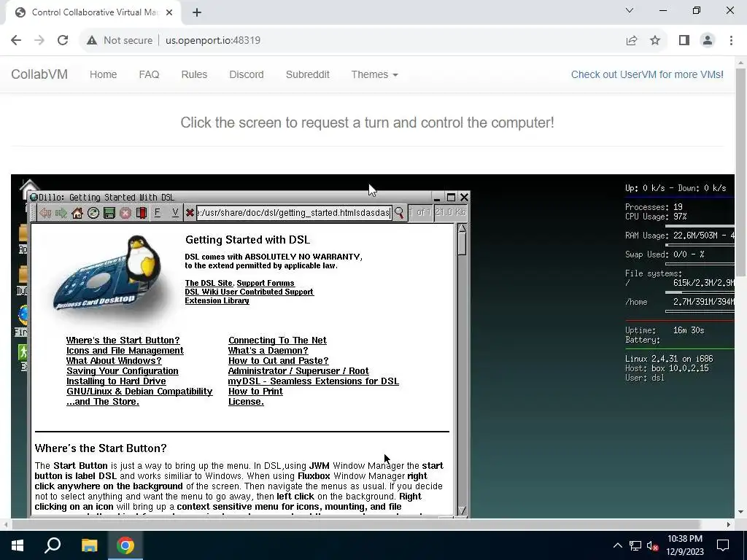Click the Not secure warning indicator
Viewport: 747px width, 560px height.
click(x=120, y=41)
